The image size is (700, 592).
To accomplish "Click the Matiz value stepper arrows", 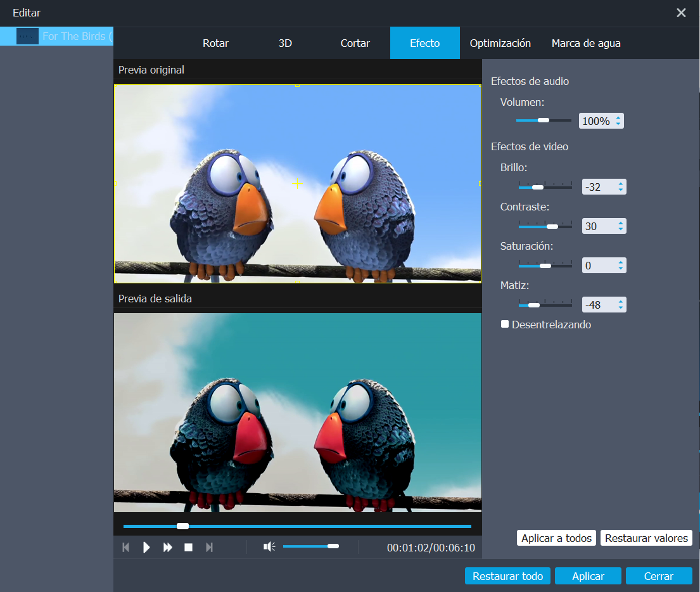I will (x=621, y=305).
